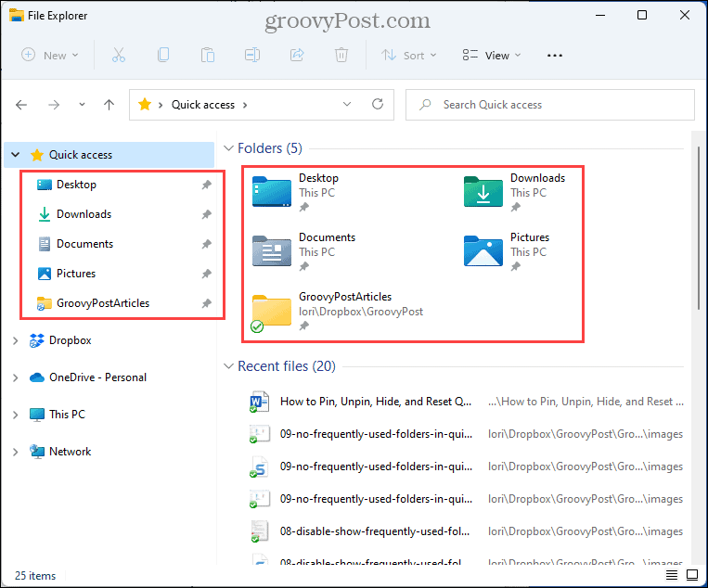Screen dimensions: 708x588
Task: Select Dropbox in the navigation pane
Action: point(70,340)
